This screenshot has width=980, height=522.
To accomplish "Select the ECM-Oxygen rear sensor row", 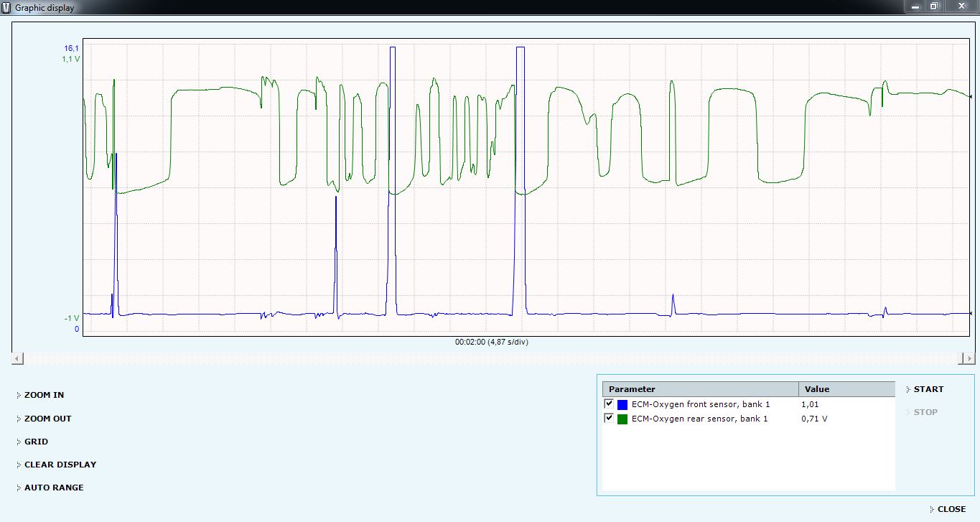I will (x=699, y=419).
